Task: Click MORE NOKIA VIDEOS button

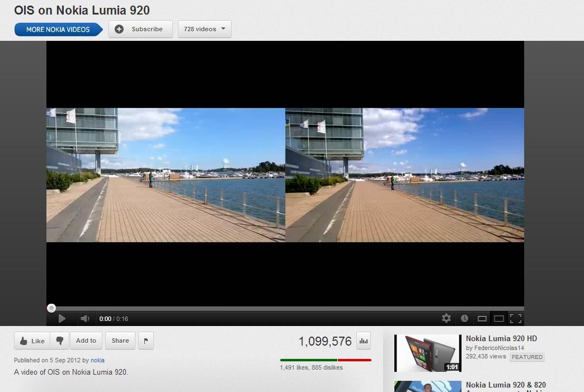Action: (x=59, y=30)
